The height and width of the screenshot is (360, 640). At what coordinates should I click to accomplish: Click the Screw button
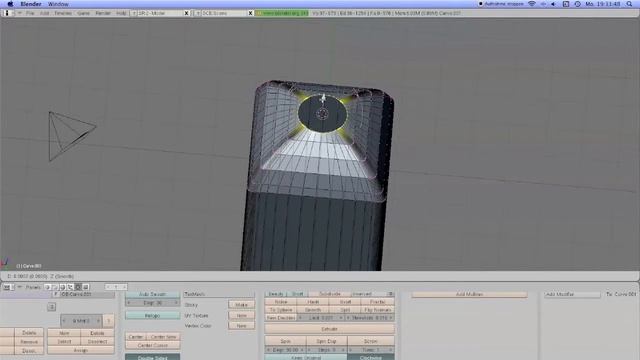point(371,341)
